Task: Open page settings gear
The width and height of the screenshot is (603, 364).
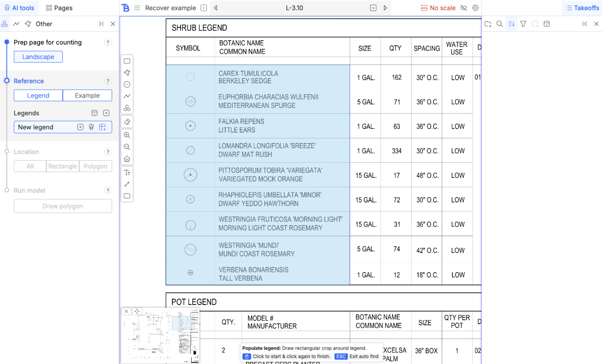Action: [475, 8]
